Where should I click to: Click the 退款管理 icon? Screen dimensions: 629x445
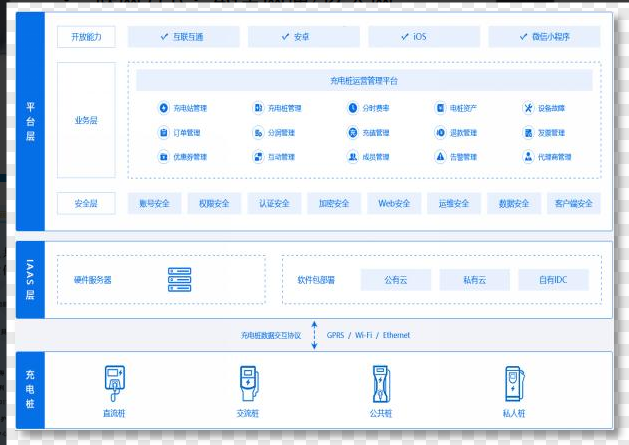[440, 132]
